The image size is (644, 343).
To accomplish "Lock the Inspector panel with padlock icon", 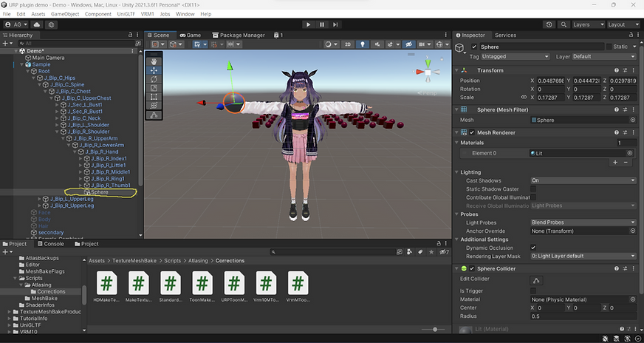I will tap(631, 35).
